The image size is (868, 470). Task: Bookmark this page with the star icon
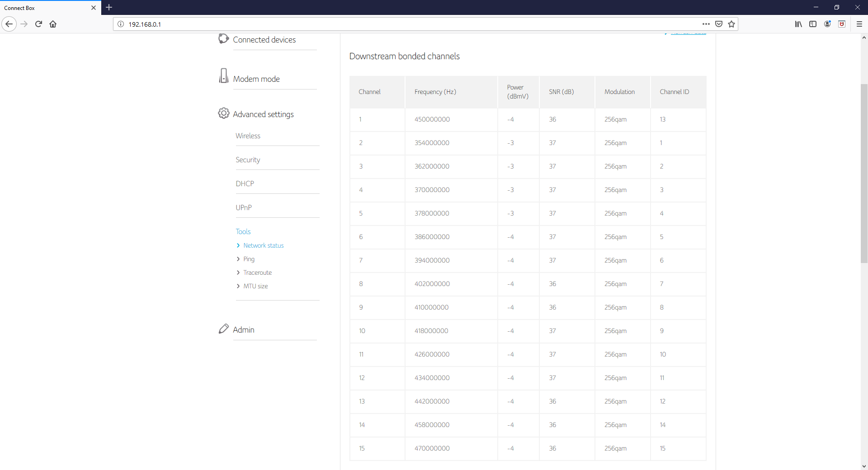pyautogui.click(x=731, y=24)
